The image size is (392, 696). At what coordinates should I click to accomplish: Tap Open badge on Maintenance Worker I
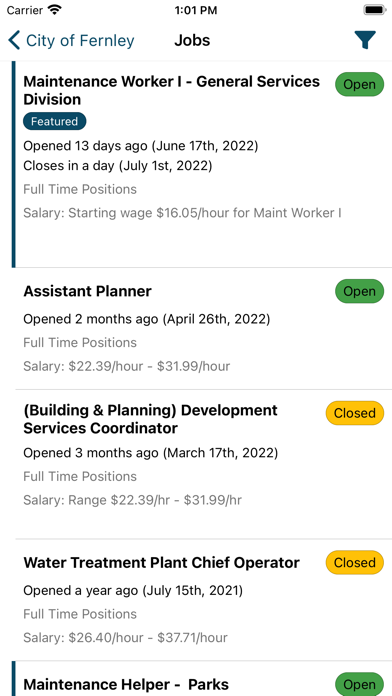(x=359, y=84)
